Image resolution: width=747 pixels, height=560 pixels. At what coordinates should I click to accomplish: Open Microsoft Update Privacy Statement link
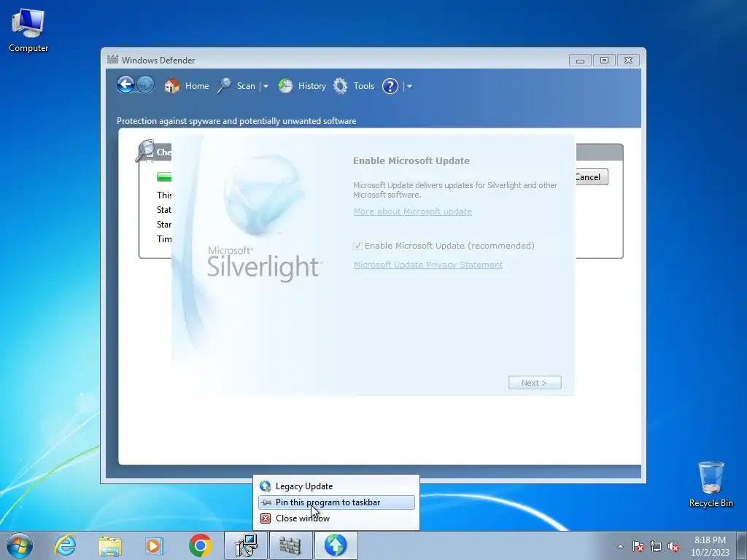click(x=427, y=265)
